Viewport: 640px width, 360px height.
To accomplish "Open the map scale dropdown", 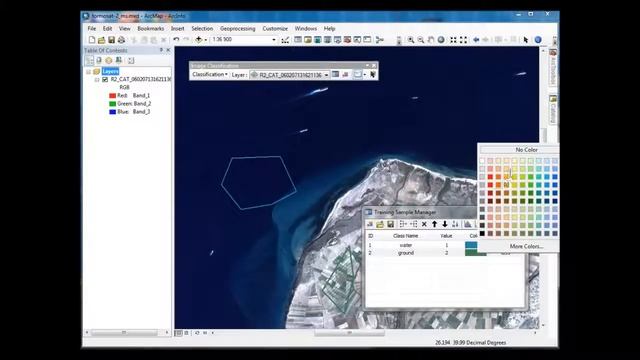I will tap(274, 40).
